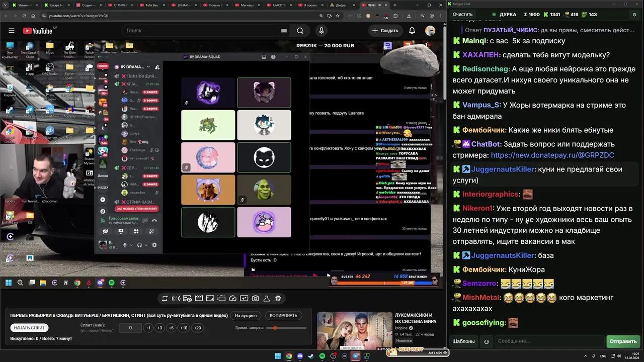Open Discord user settings gear

click(x=154, y=245)
